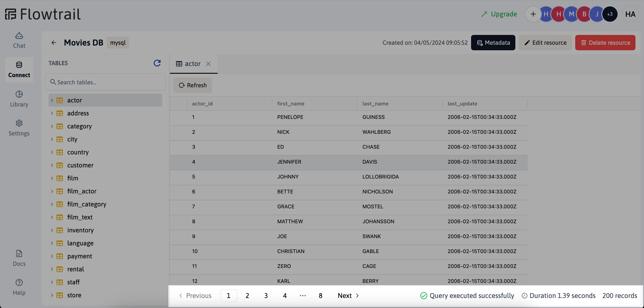Expand the customer table node

(52, 165)
